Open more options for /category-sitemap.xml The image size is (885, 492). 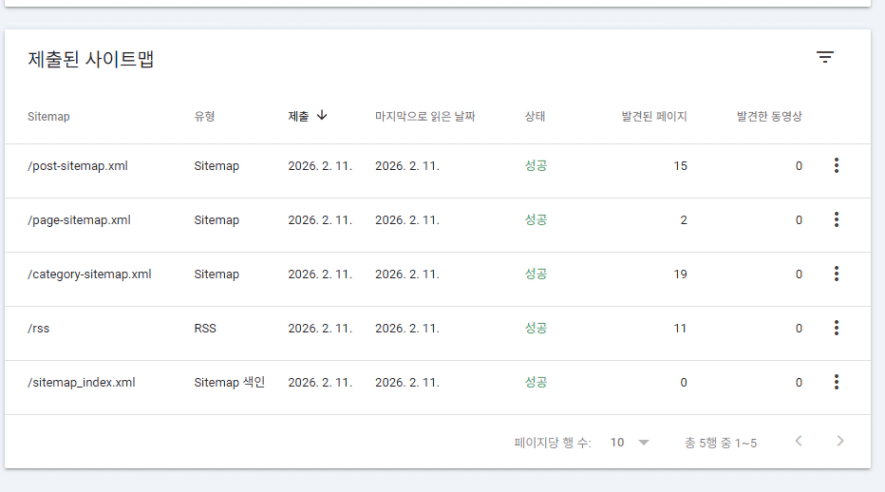pos(835,274)
